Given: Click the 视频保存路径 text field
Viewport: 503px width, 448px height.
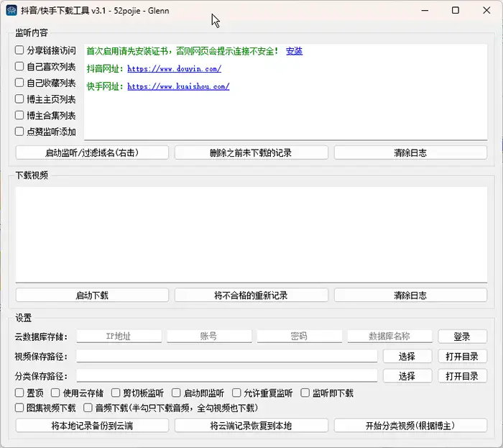Looking at the screenshot, I should [226, 356].
